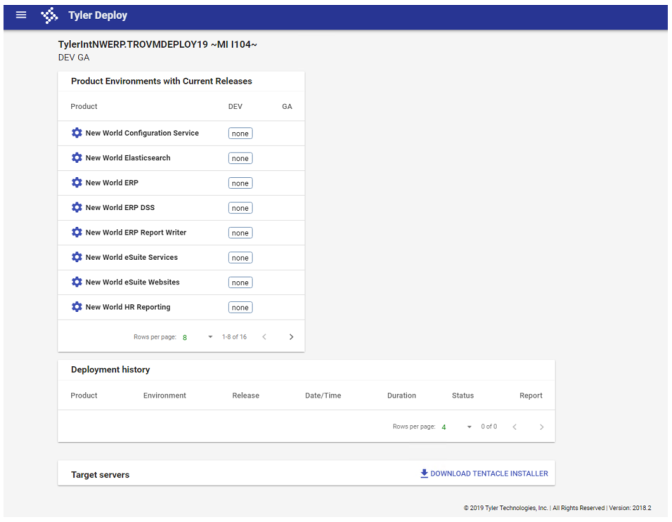Click the download arrow icon for Tentacle installer
Image resolution: width=672 pixels, height=522 pixels.
point(424,474)
